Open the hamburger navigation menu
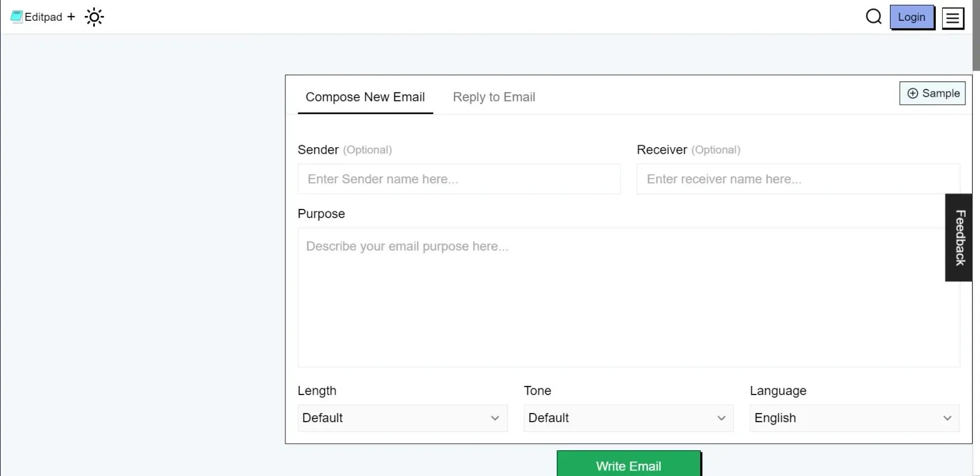Image resolution: width=980 pixels, height=476 pixels. click(x=952, y=18)
